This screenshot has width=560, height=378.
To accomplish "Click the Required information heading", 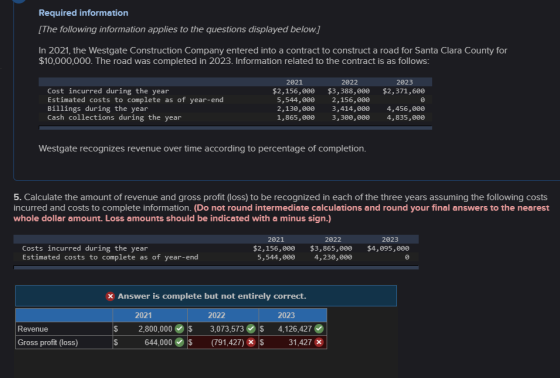I will 83,13.
